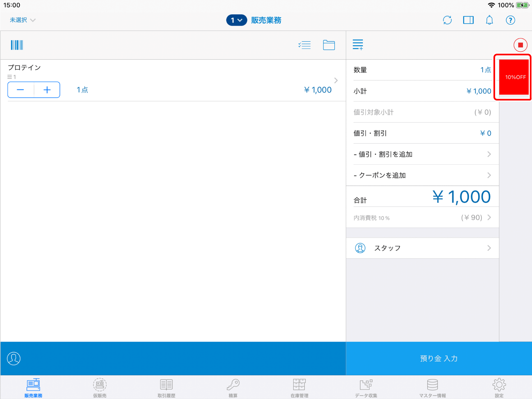Switch to 設定 tab
532x399 pixels.
tap(499, 388)
